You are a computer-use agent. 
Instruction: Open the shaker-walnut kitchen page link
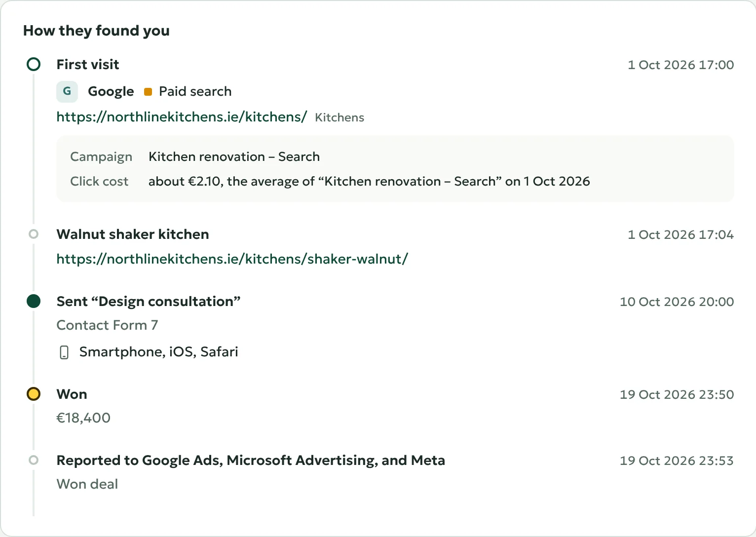coord(232,259)
